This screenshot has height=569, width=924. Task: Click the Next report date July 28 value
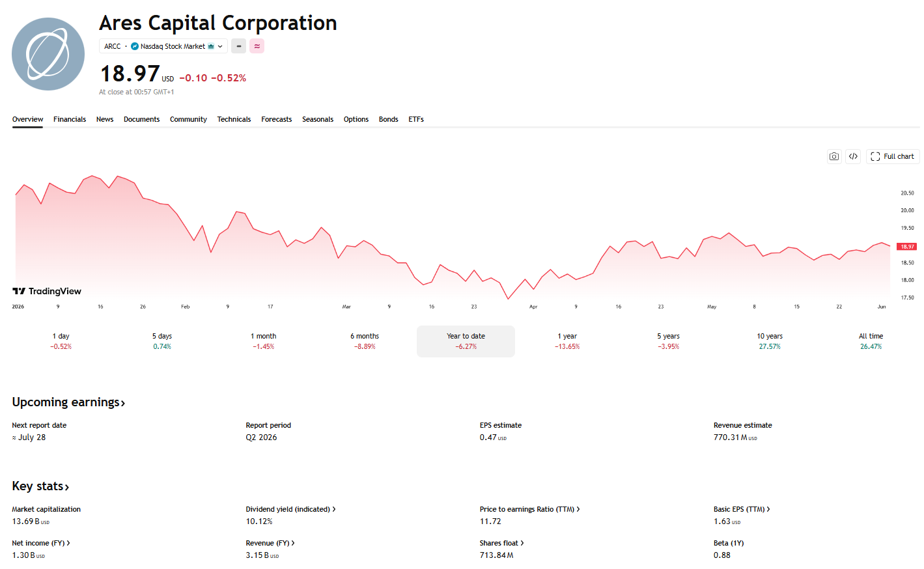(29, 437)
